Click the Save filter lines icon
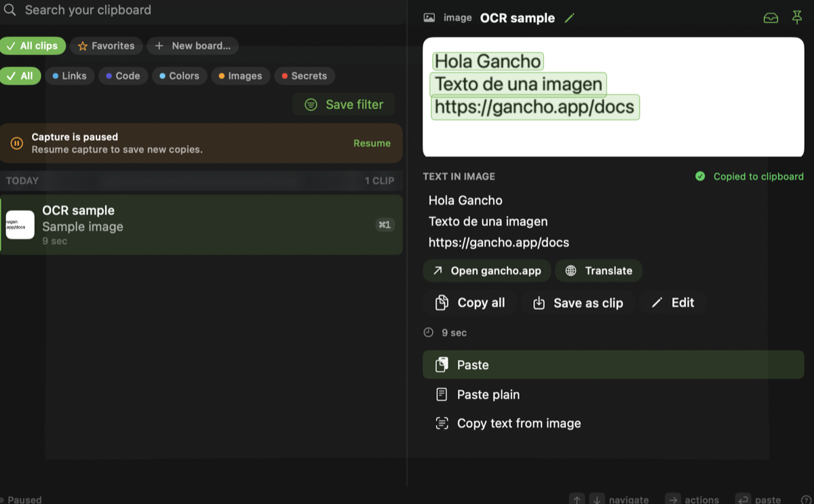 point(311,104)
